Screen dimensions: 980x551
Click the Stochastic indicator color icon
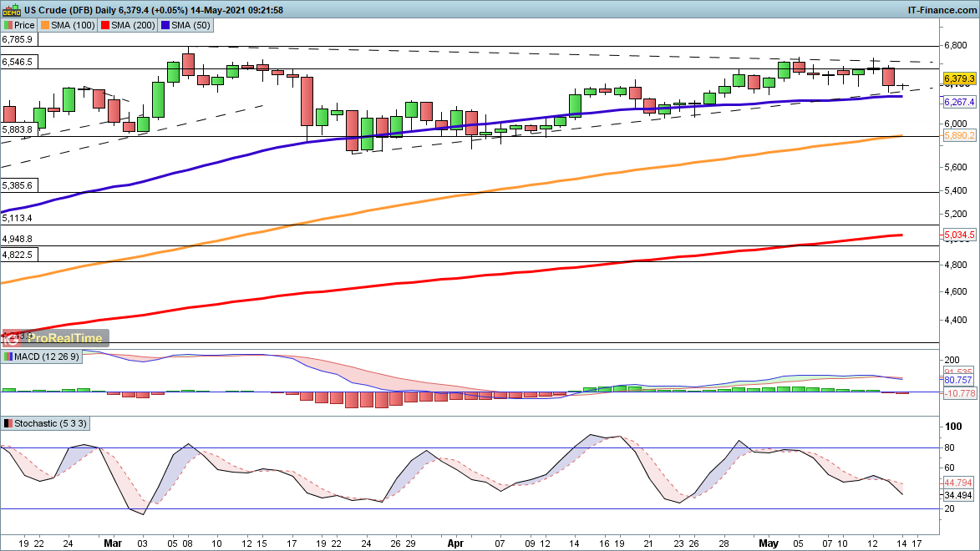(8, 424)
